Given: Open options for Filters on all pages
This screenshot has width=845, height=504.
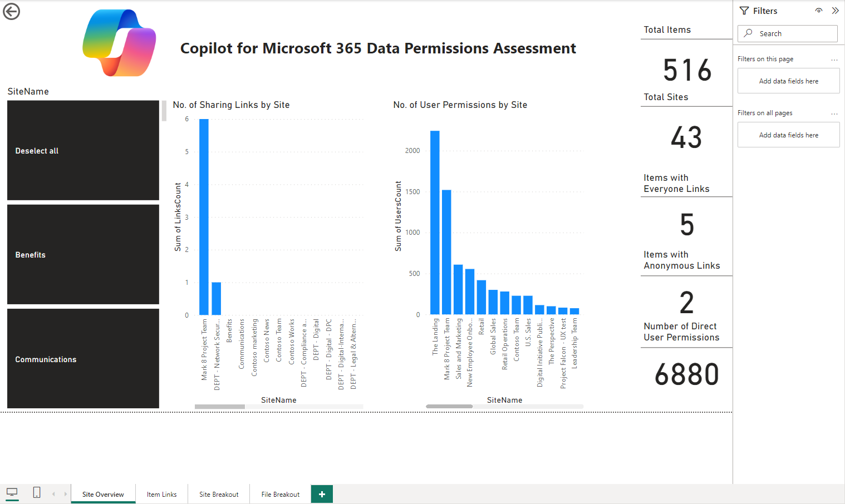Looking at the screenshot, I should (834, 113).
